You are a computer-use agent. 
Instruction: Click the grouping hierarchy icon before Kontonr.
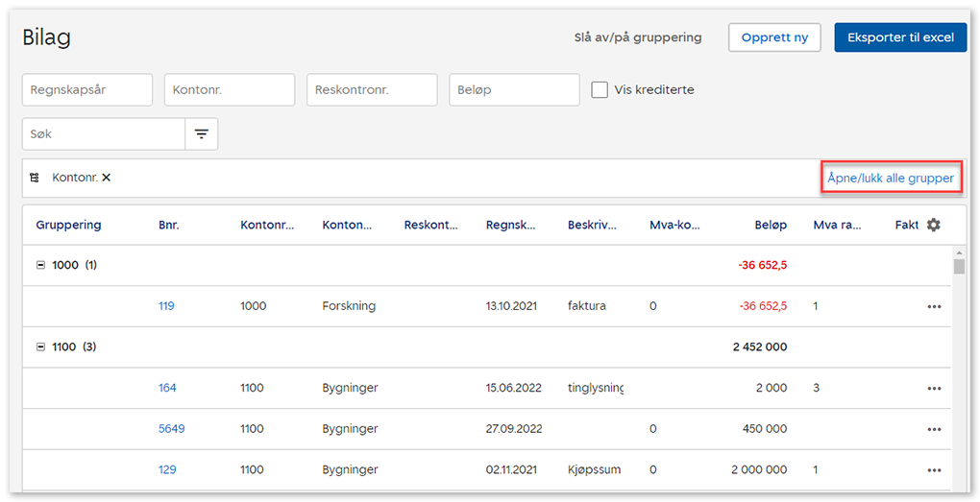(35, 178)
